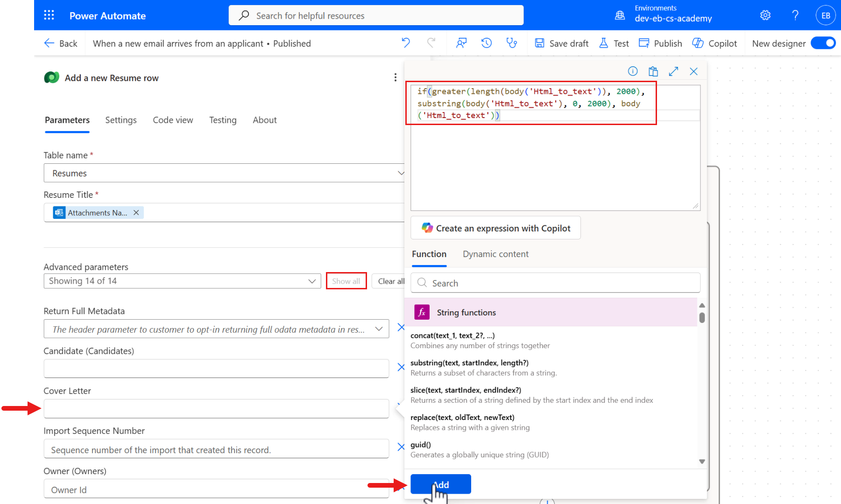The image size is (841, 504).
Task: Open the Help question mark menu
Action: pyautogui.click(x=795, y=15)
